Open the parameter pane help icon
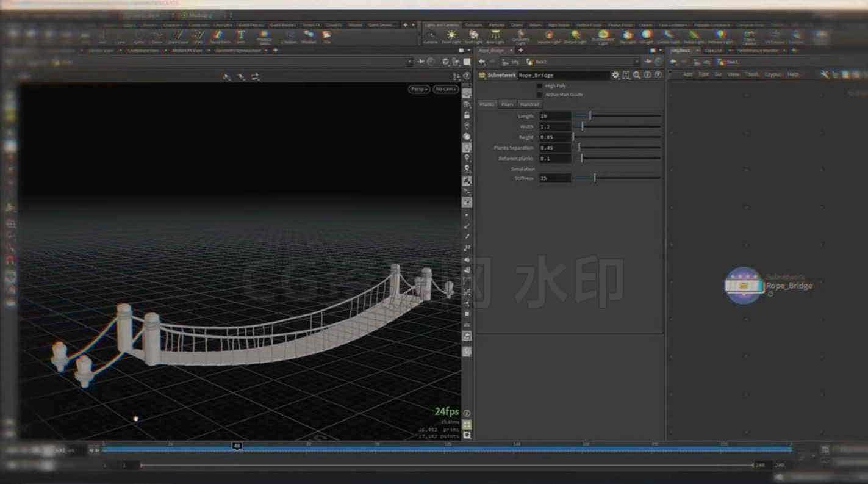 pos(658,75)
